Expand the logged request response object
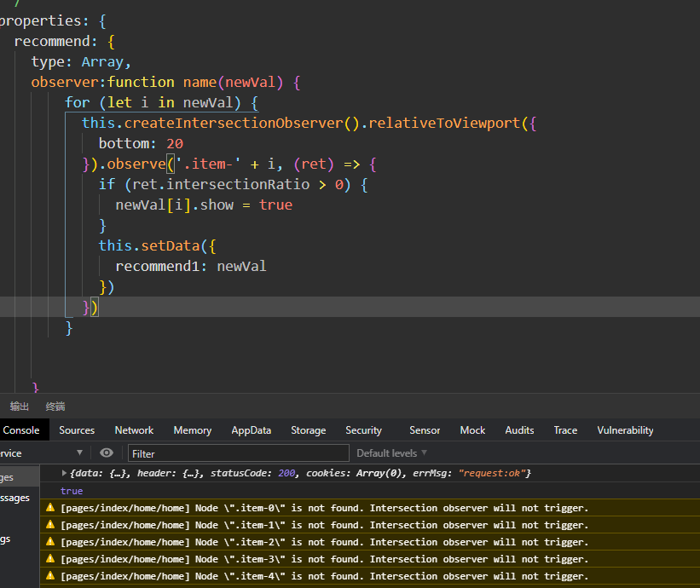The image size is (700, 588). pos(64,473)
